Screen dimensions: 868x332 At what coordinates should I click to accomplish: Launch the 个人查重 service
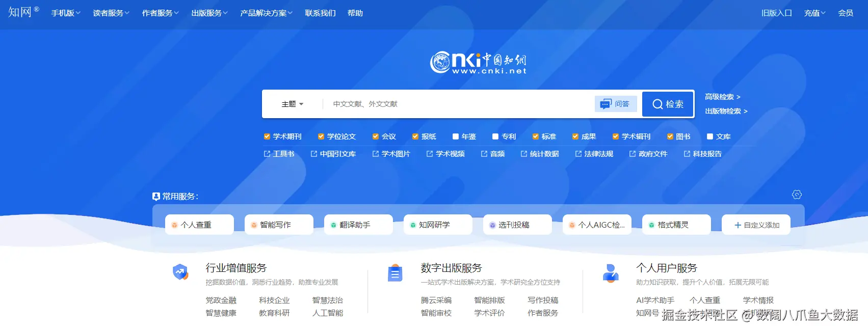[x=199, y=225]
